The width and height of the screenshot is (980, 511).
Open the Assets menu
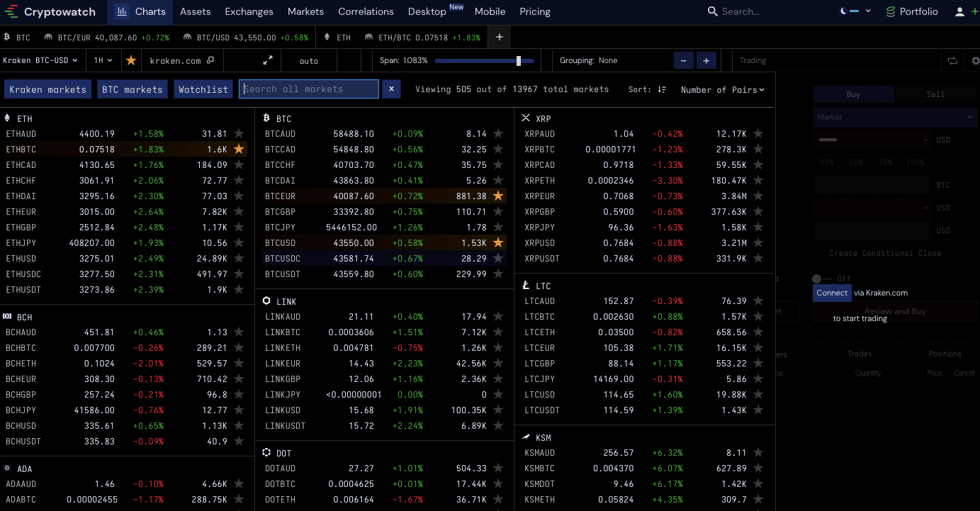click(x=196, y=11)
